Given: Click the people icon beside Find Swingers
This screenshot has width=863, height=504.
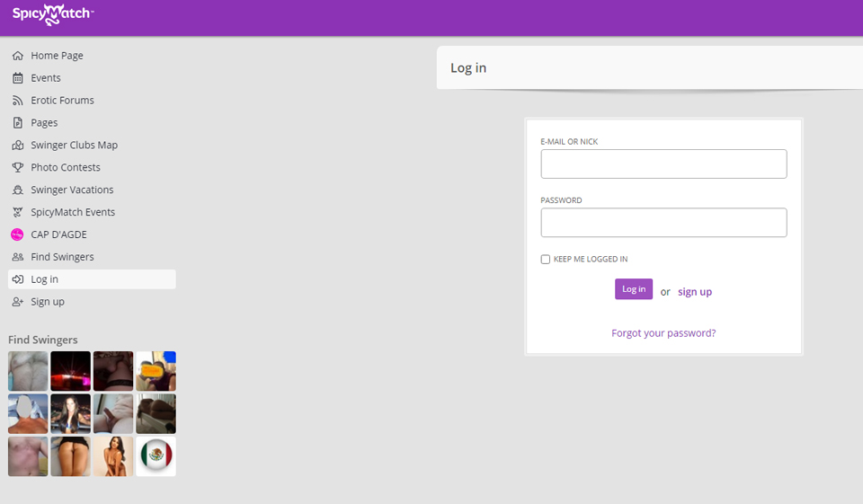Looking at the screenshot, I should pyautogui.click(x=18, y=258).
